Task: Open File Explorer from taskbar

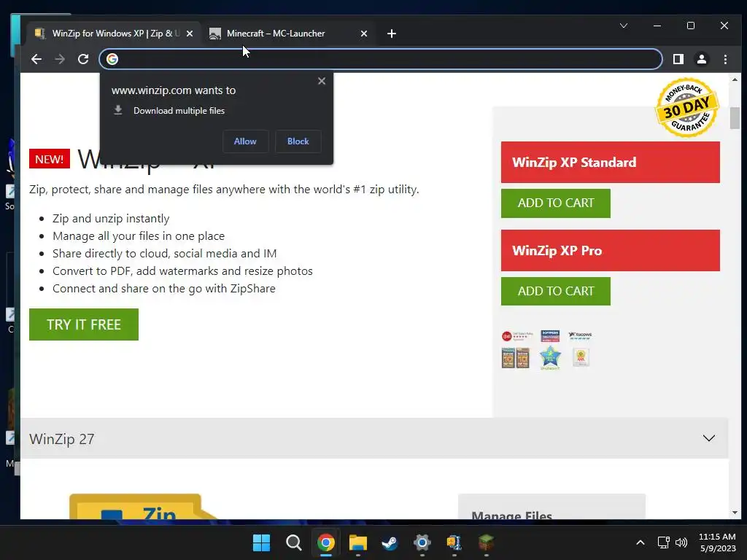Action: click(357, 542)
